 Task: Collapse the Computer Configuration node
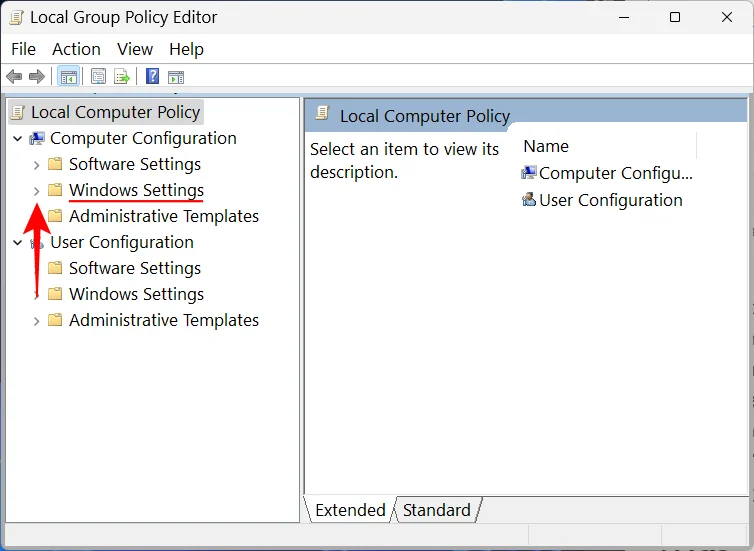(x=18, y=139)
